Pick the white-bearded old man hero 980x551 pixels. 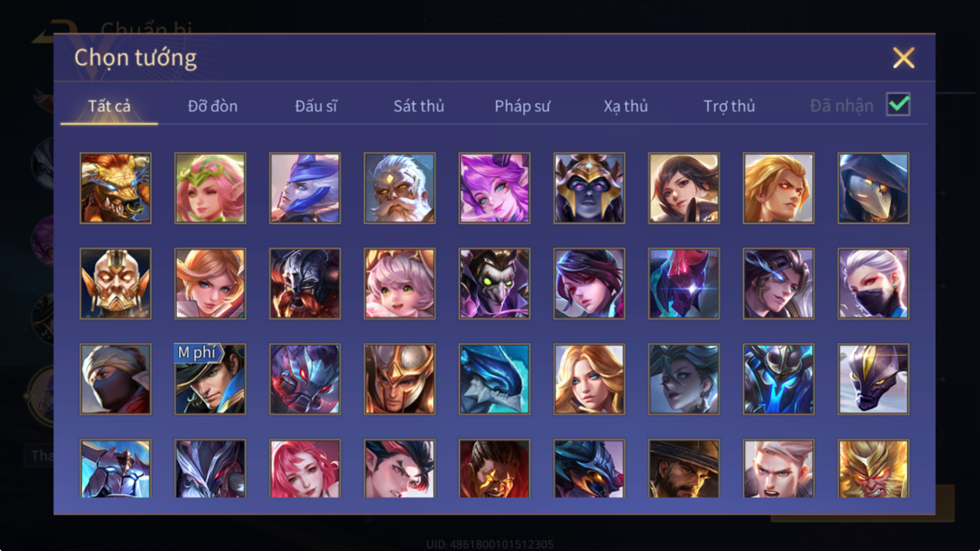tap(399, 188)
